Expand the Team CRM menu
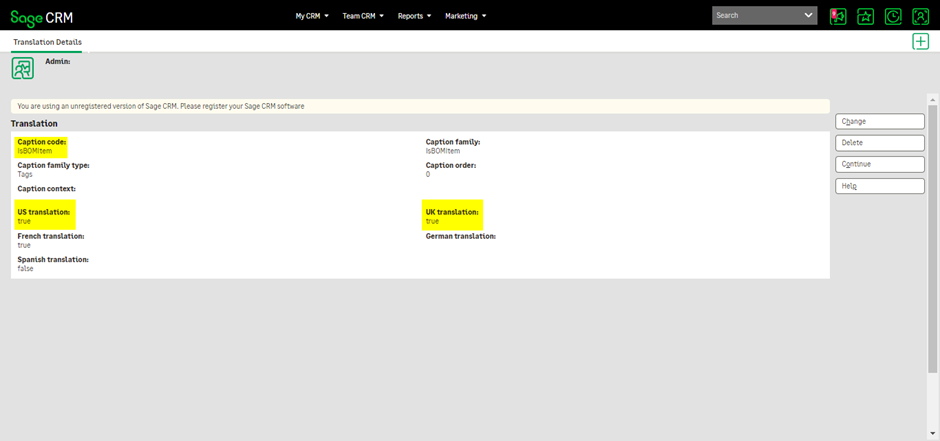The image size is (940, 441). [x=363, y=16]
